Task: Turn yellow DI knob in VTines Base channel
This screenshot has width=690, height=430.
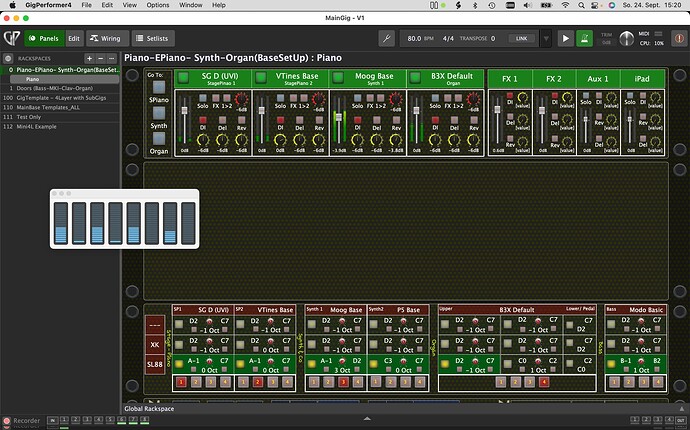Action: point(280,140)
